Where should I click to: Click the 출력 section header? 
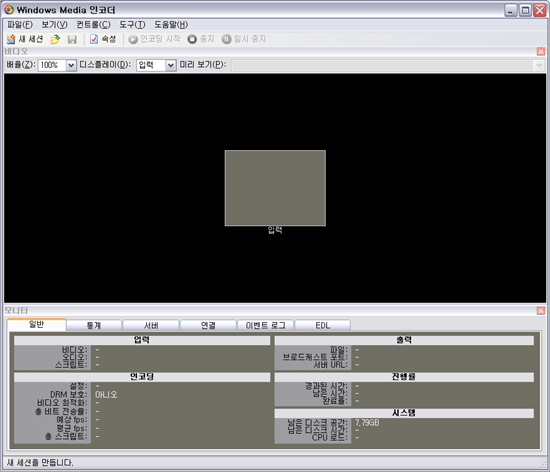click(x=404, y=340)
